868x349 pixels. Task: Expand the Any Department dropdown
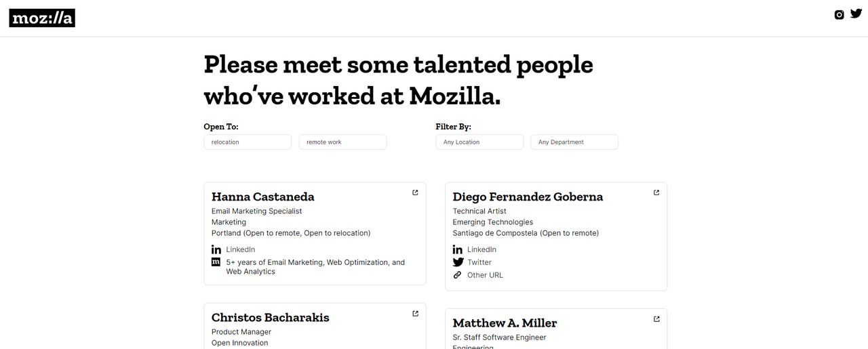pos(574,142)
